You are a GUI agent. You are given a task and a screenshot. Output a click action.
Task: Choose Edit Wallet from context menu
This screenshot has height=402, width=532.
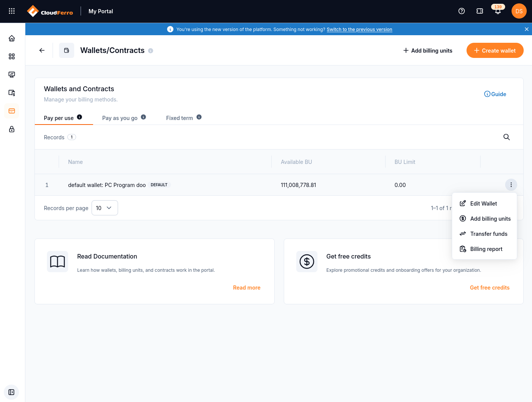[x=484, y=204]
